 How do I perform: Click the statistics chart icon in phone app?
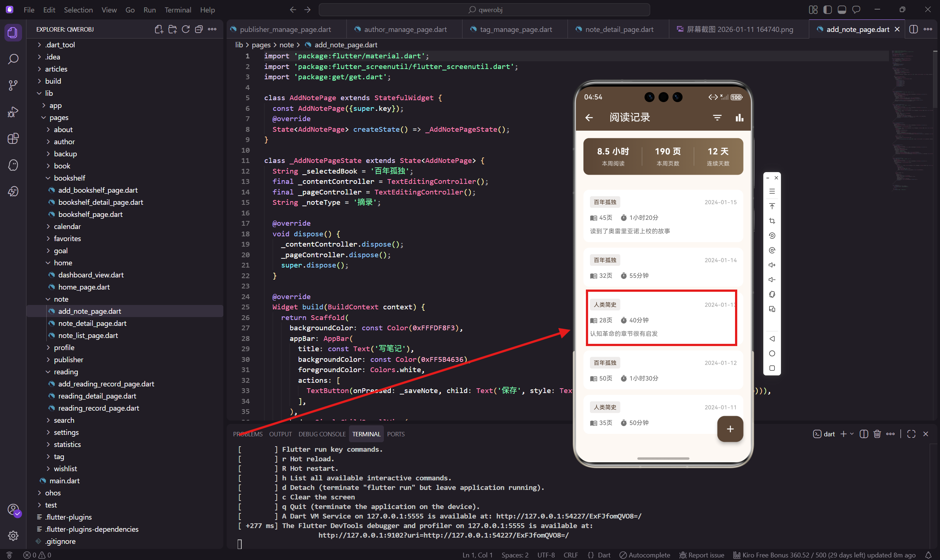click(x=739, y=118)
